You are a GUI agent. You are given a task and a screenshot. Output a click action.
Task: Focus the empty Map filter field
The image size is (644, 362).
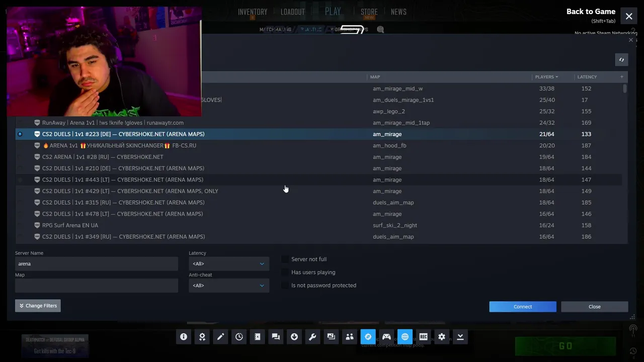click(97, 286)
